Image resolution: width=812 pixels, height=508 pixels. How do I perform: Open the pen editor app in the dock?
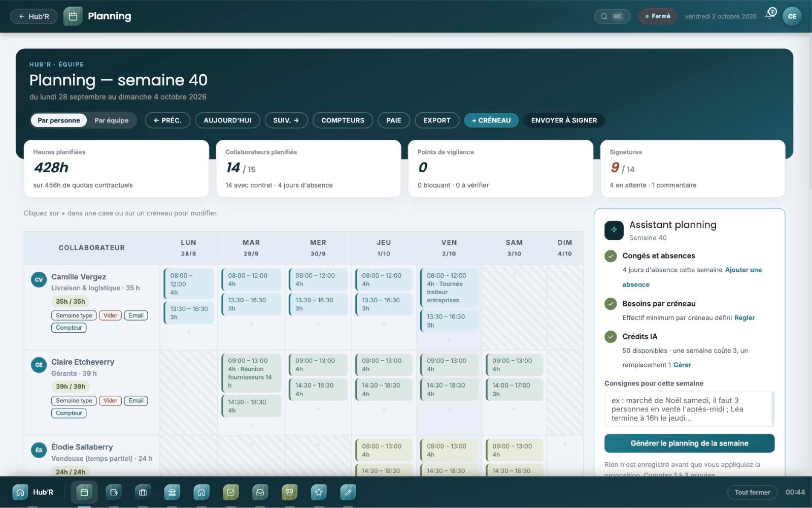(x=348, y=492)
